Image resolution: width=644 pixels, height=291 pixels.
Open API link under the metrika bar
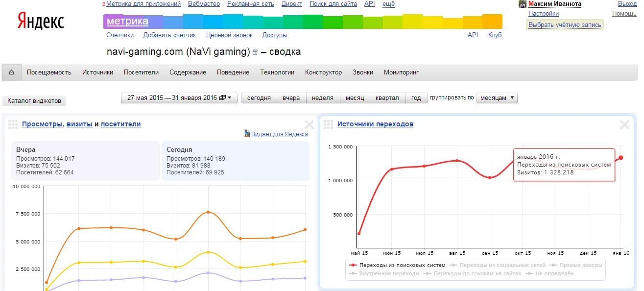click(x=473, y=35)
